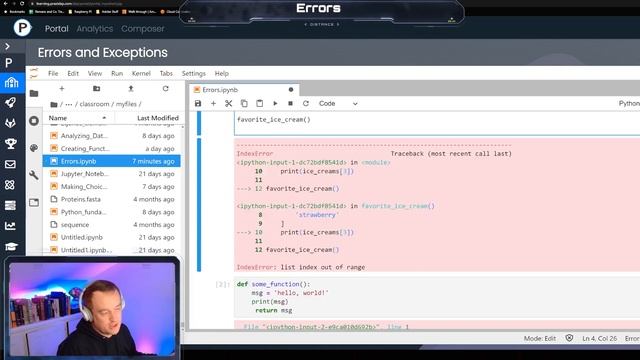Click the graduation cap icon in left rail
640x360 pixels.
pos(11,246)
